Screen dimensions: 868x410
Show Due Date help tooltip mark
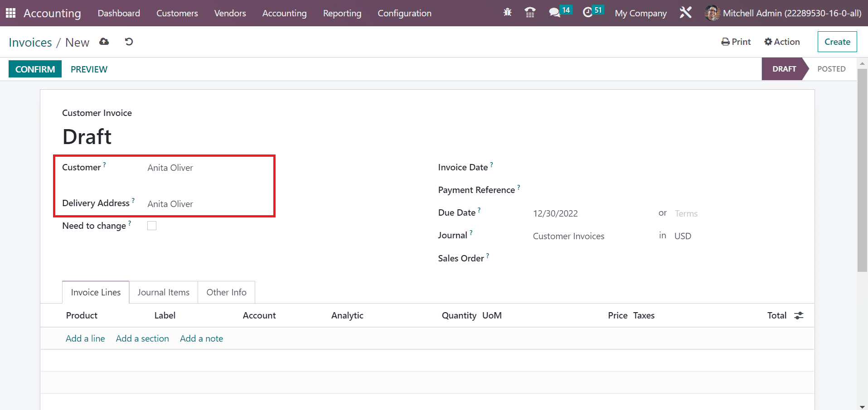coord(479,210)
